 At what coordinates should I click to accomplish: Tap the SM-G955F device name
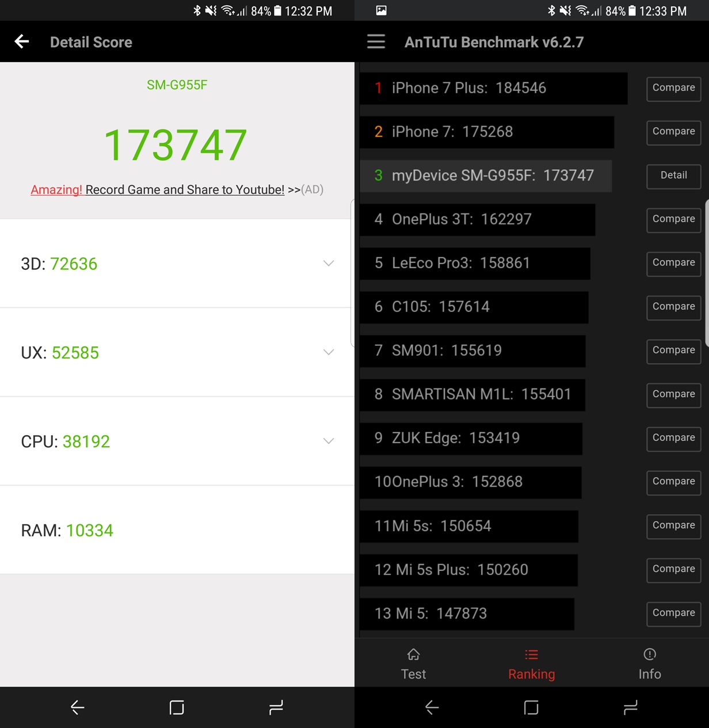point(177,85)
